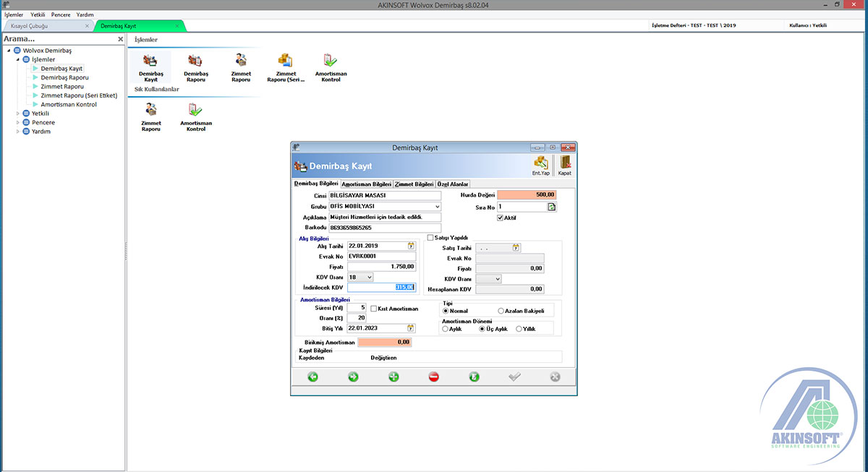
Task: Open Demirbaş Raporu from the icon toolbar
Action: pyautogui.click(x=195, y=66)
